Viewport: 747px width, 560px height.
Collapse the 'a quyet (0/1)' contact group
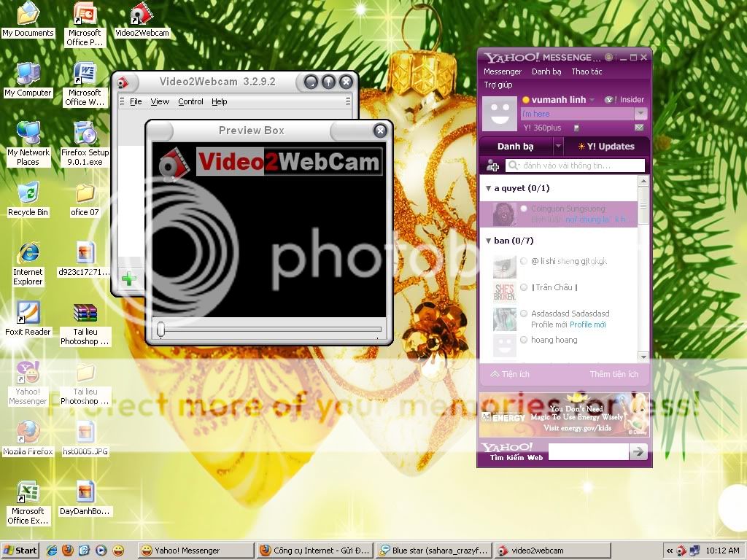488,189
